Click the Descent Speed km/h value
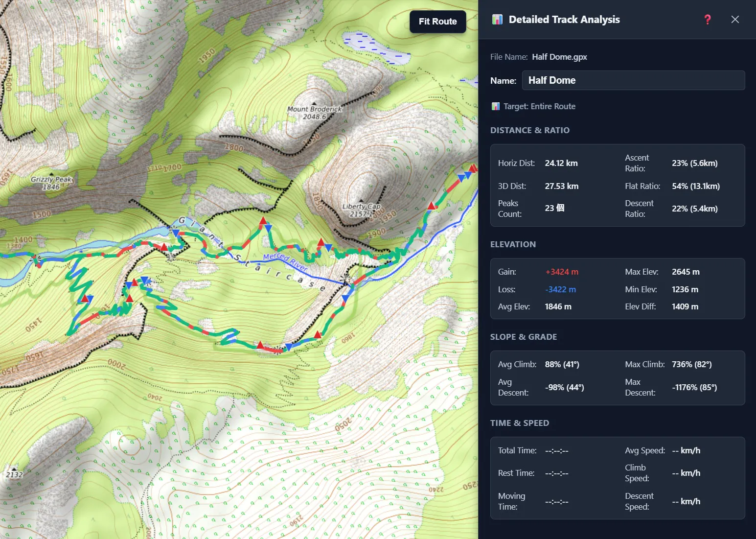The height and width of the screenshot is (539, 756). coord(686,501)
